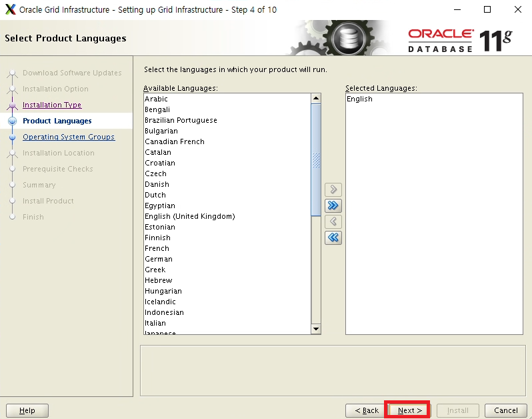Select Arabic in Available Languages
The height and width of the screenshot is (419, 532).
(227, 99)
